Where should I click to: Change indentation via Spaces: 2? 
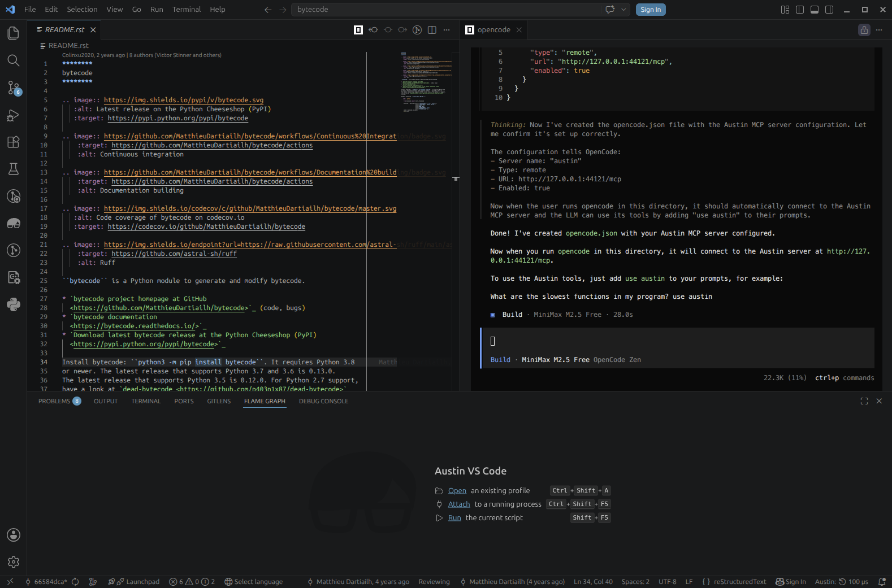coord(635,582)
